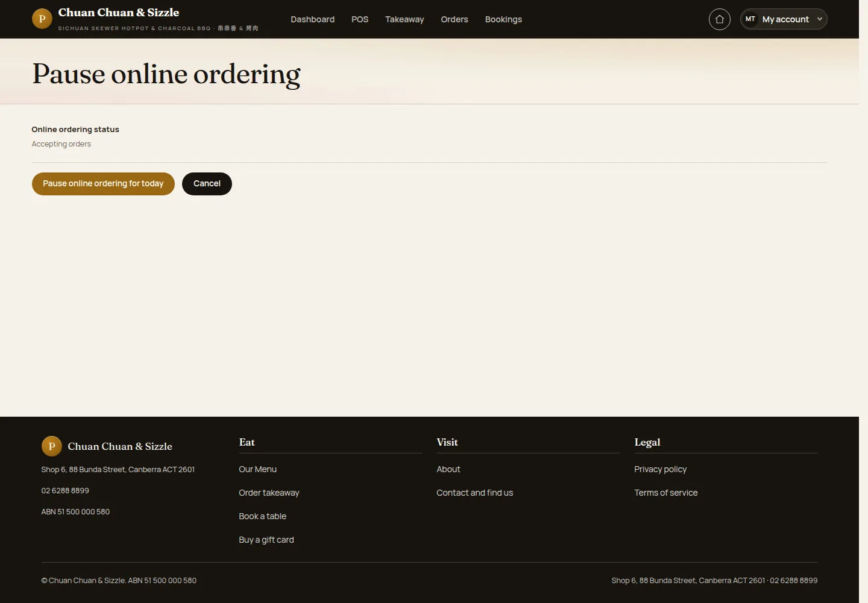View the Terms of service link

pyautogui.click(x=665, y=493)
